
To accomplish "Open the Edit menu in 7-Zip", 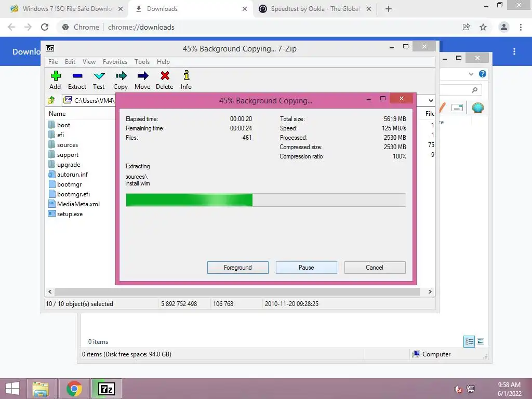I will [x=70, y=62].
